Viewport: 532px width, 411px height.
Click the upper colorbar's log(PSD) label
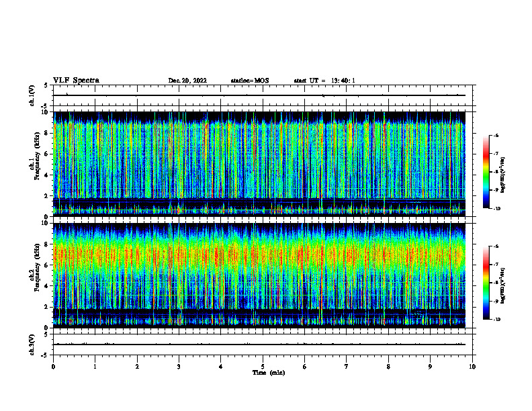[503, 175]
